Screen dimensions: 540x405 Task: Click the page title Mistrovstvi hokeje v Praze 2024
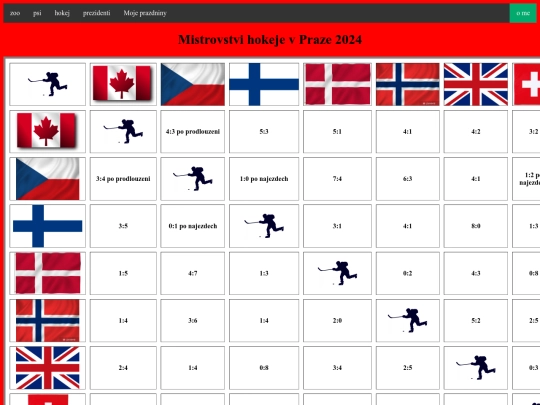(x=270, y=40)
